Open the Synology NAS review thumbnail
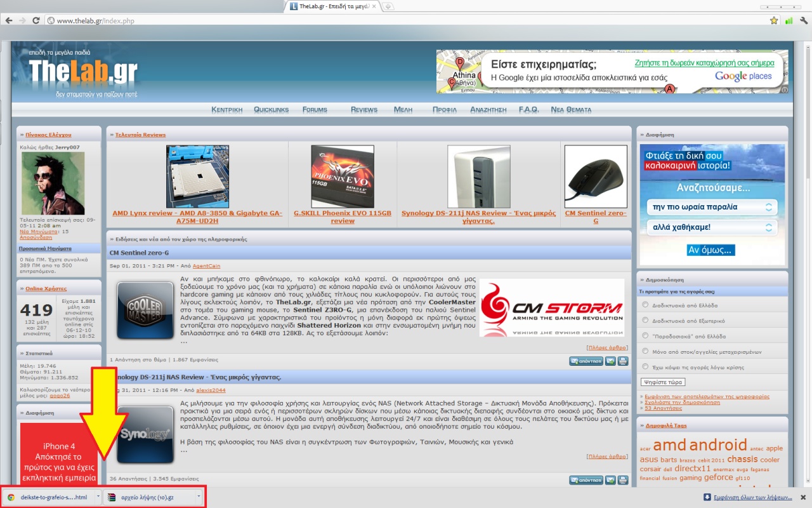Screen dimensions: 812x508 click(x=479, y=177)
